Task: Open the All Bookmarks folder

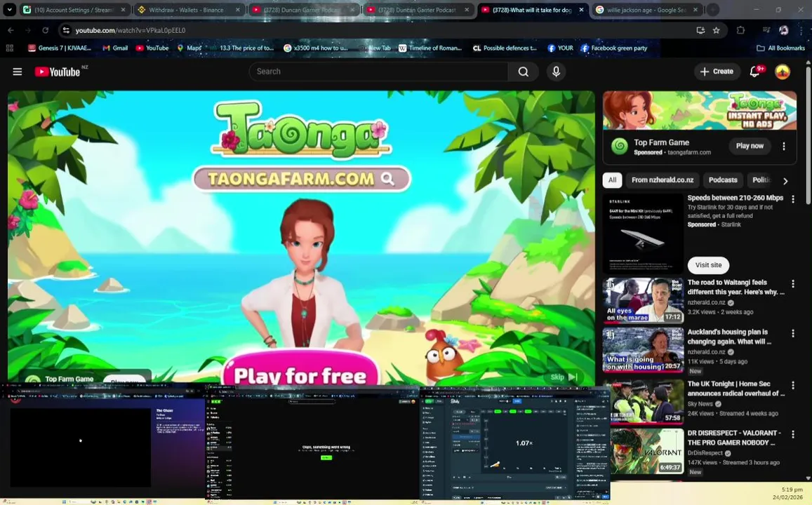Action: pyautogui.click(x=780, y=48)
